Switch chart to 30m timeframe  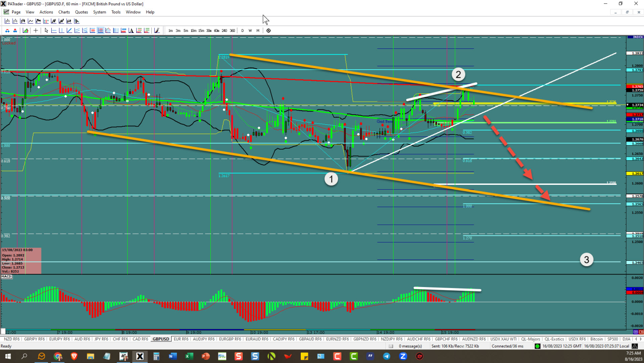coord(209,30)
